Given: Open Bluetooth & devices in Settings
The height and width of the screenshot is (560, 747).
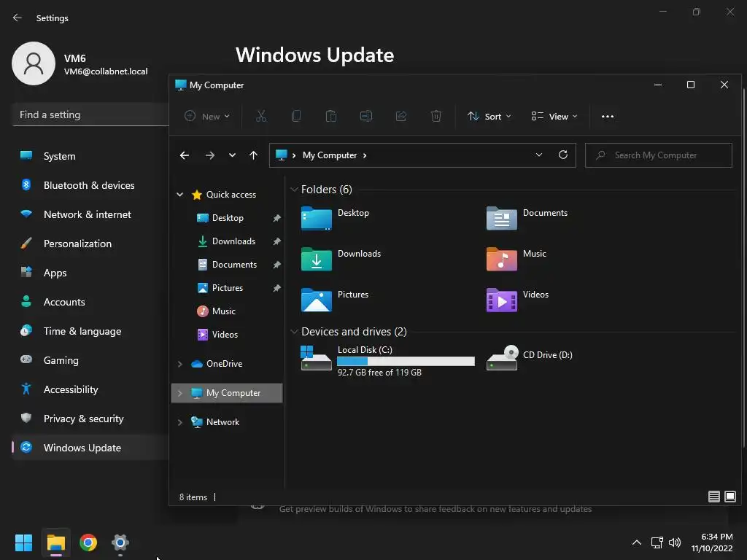Looking at the screenshot, I should [x=90, y=185].
